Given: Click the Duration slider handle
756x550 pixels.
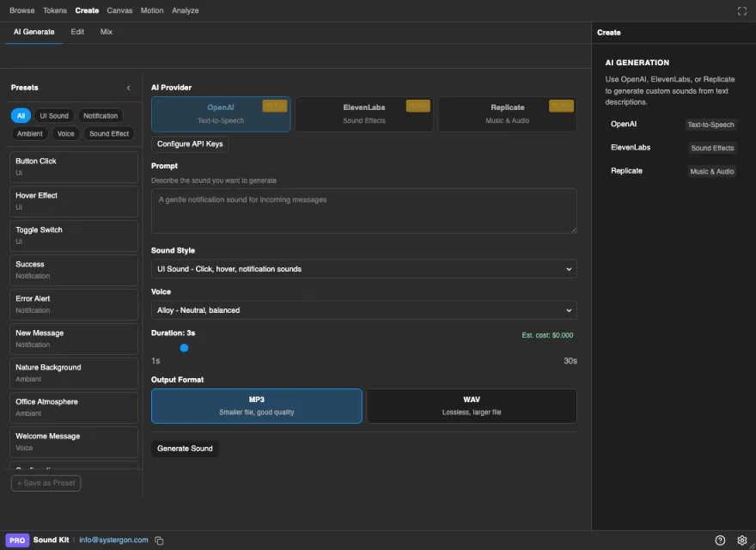Looking at the screenshot, I should point(184,348).
